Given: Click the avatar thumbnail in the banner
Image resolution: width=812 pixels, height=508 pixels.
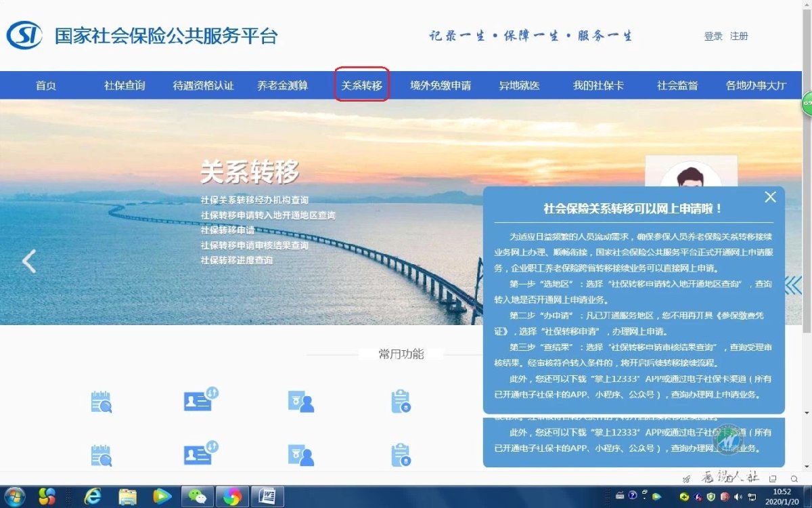Looking at the screenshot, I should coord(690,173).
